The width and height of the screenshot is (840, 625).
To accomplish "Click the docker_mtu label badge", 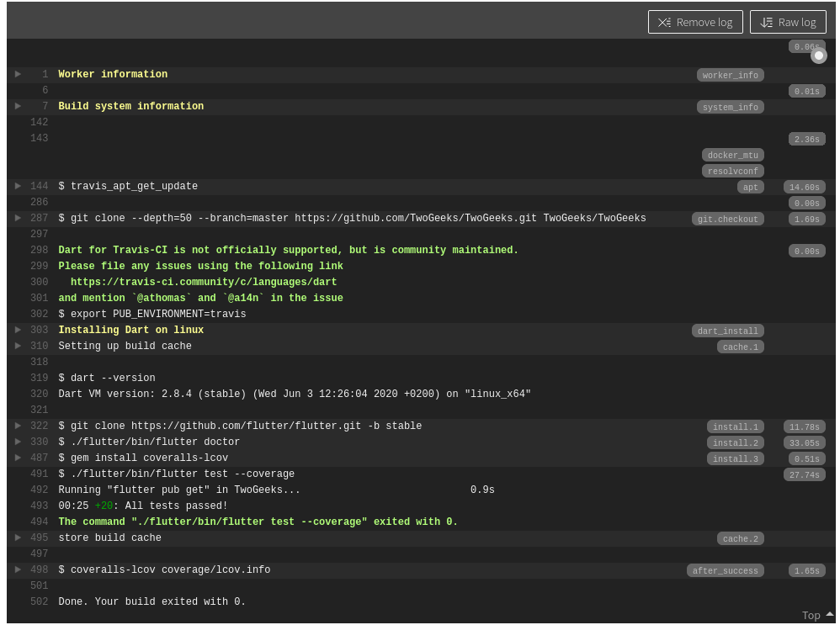I will pyautogui.click(x=732, y=156).
